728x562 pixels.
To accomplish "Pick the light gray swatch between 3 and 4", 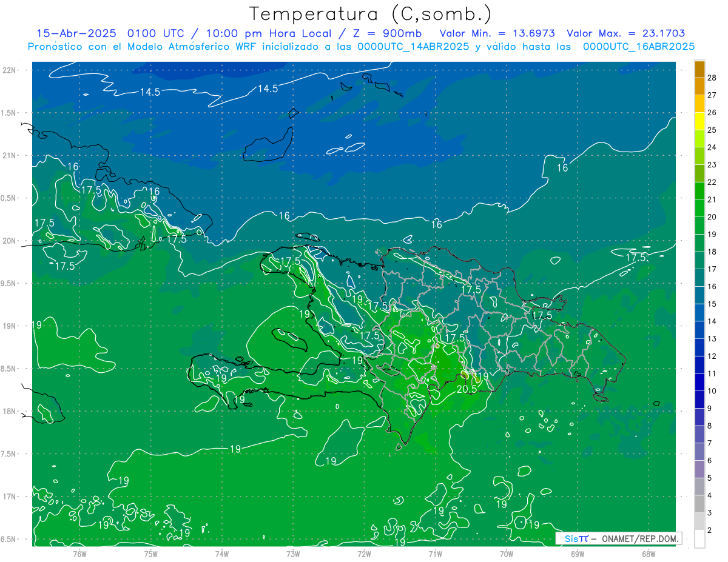I will point(699,504).
